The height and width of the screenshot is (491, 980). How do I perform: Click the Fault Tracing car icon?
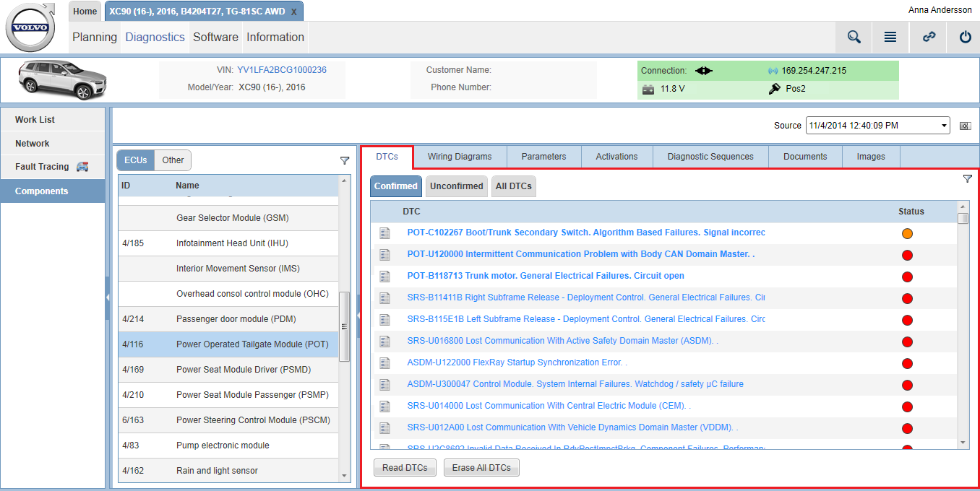click(x=82, y=167)
